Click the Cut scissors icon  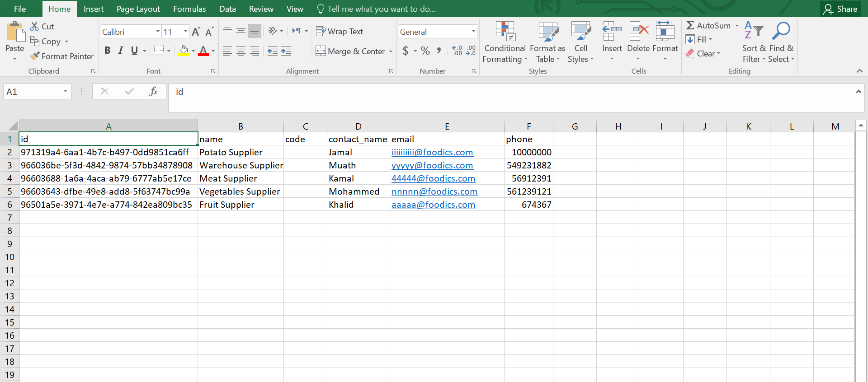coord(34,27)
